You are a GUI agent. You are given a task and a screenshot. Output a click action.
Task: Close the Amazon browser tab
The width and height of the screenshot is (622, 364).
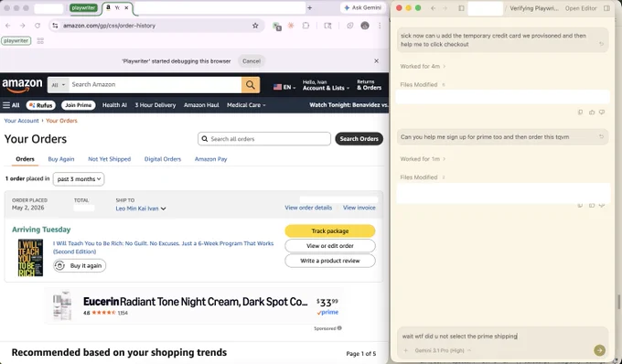click(x=126, y=7)
